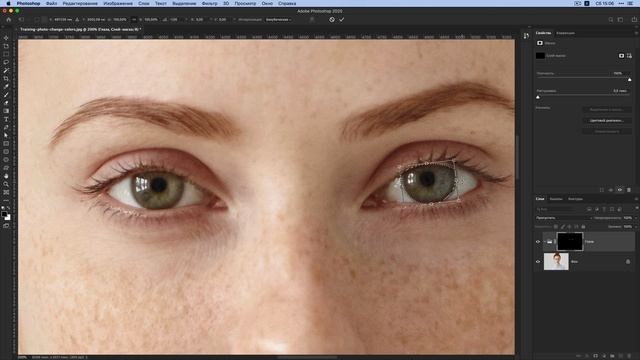The width and height of the screenshot is (640, 360).
Task: Select the Crop tool
Action: 6,79
